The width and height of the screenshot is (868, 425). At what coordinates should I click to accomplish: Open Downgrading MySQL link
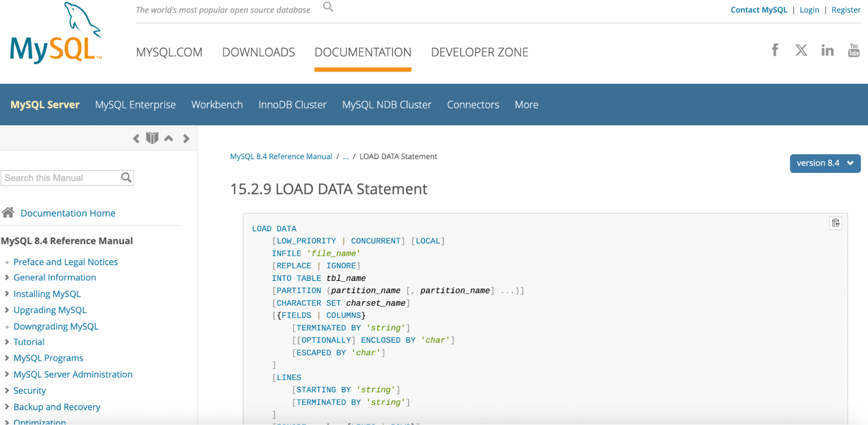(x=56, y=326)
